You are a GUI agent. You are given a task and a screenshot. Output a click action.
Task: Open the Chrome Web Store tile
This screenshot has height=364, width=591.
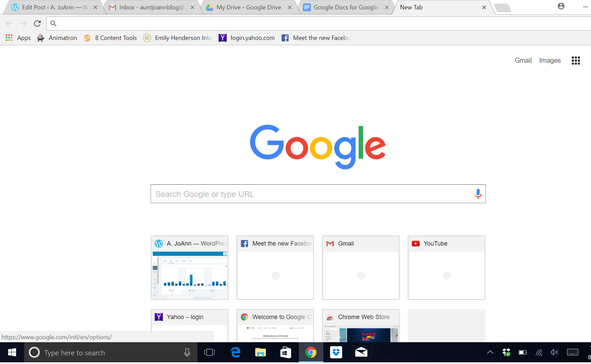click(361, 325)
